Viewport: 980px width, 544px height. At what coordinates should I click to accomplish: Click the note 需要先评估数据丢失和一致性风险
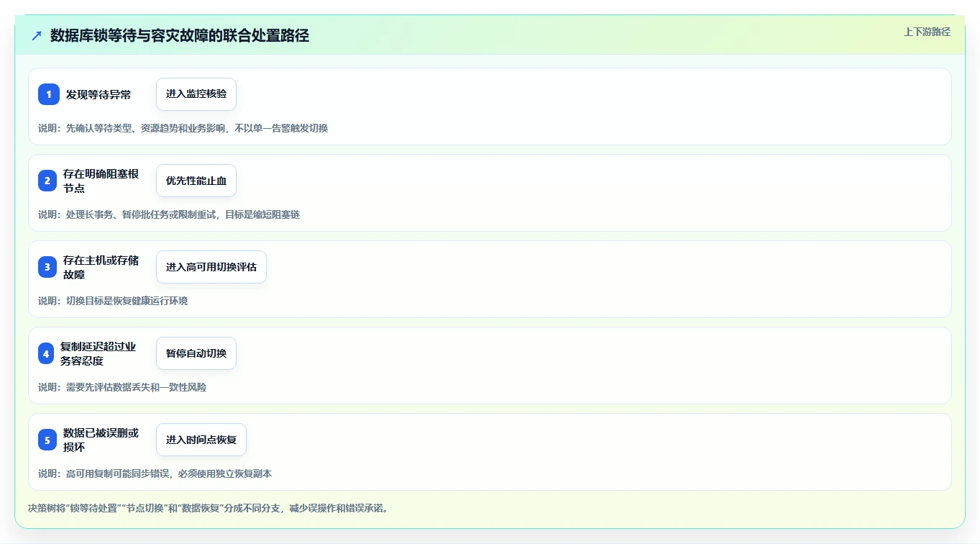click(122, 387)
